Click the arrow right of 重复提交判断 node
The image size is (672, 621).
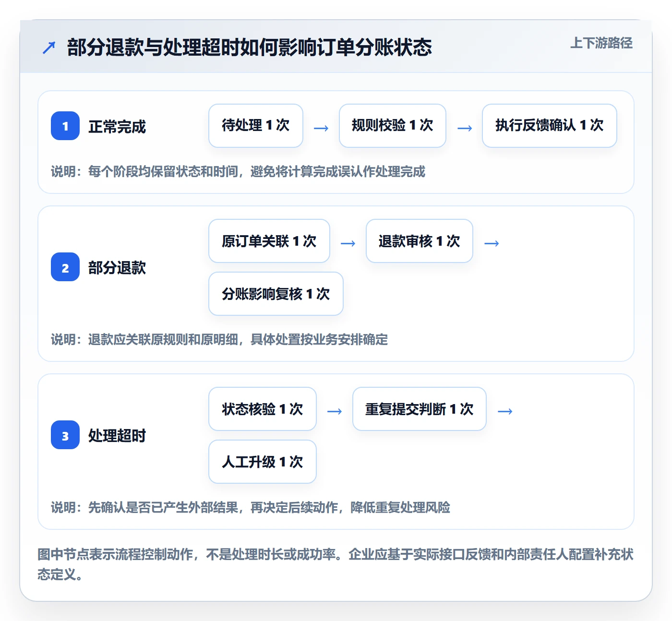[505, 411]
